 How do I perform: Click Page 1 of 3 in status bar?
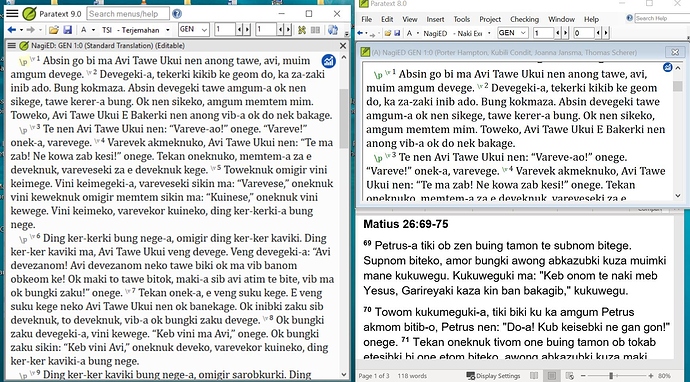click(x=374, y=376)
